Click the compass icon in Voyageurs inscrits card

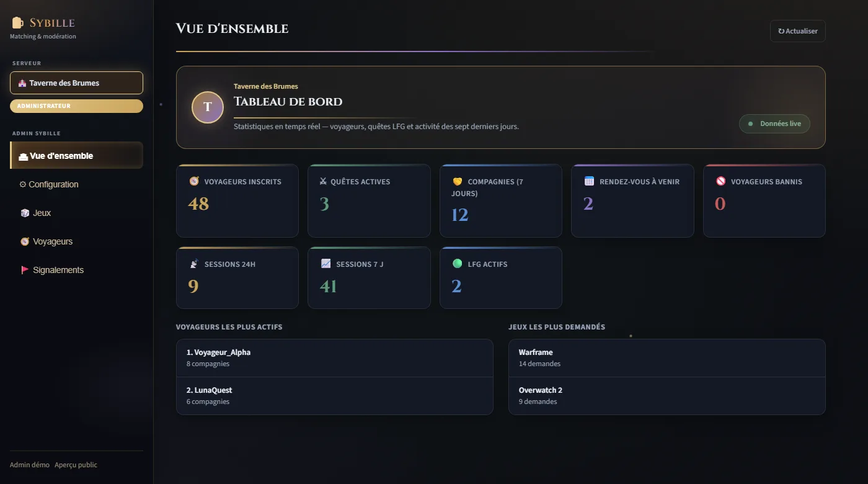click(194, 182)
